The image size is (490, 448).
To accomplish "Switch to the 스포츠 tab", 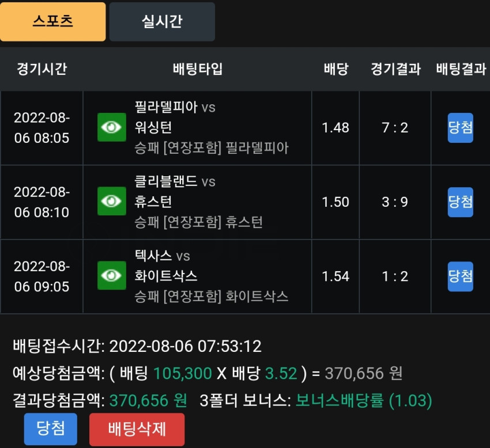I will click(53, 21).
